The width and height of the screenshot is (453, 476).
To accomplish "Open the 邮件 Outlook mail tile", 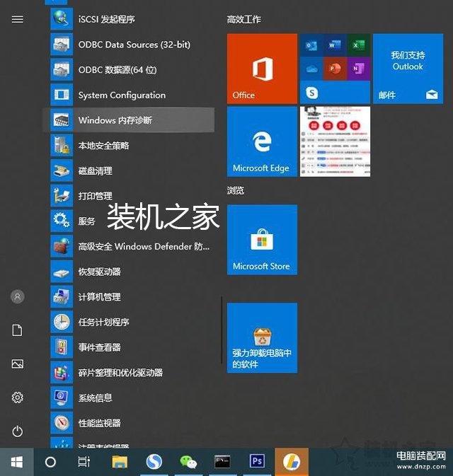I will [408, 69].
